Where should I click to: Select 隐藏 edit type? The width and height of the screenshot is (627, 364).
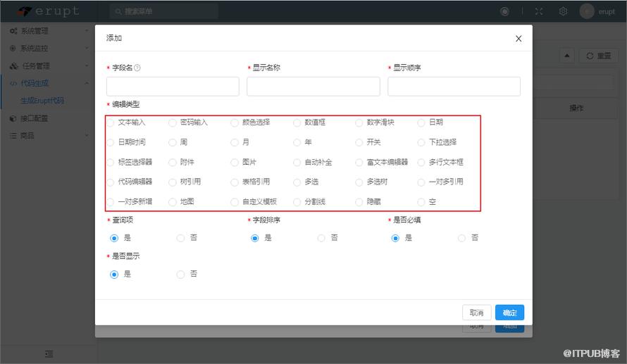359,202
